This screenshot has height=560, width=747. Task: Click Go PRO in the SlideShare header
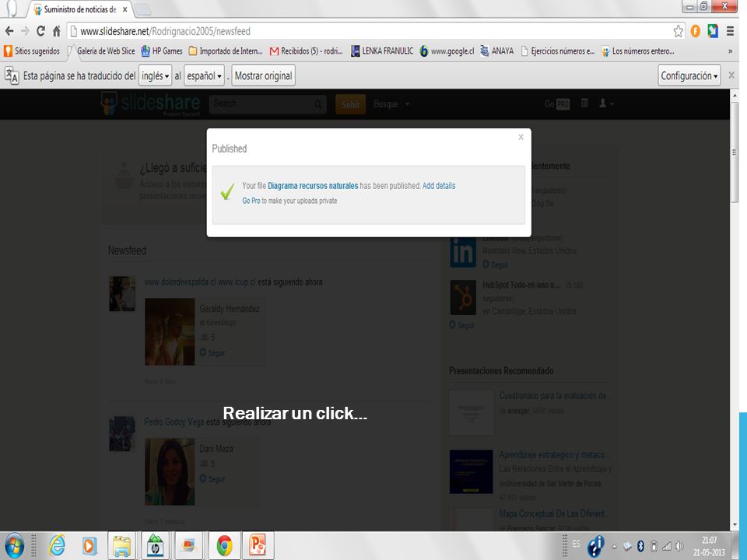point(557,103)
